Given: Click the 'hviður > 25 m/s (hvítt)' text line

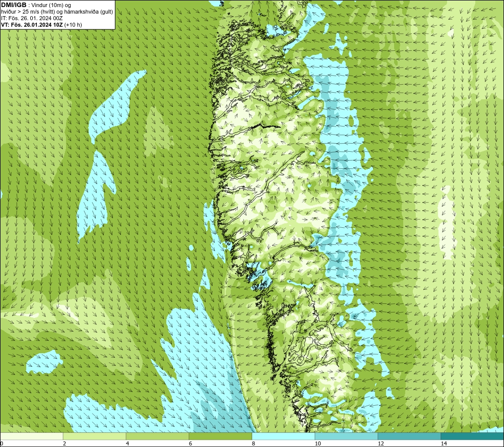Looking at the screenshot, I should pyautogui.click(x=28, y=12).
